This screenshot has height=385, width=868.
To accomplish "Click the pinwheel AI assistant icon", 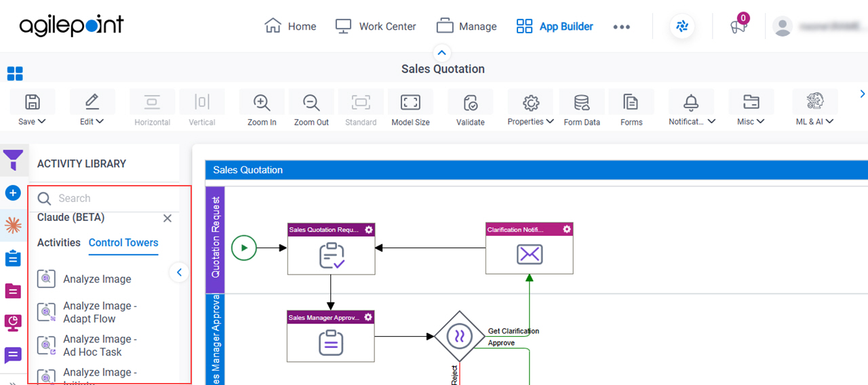I will [682, 26].
